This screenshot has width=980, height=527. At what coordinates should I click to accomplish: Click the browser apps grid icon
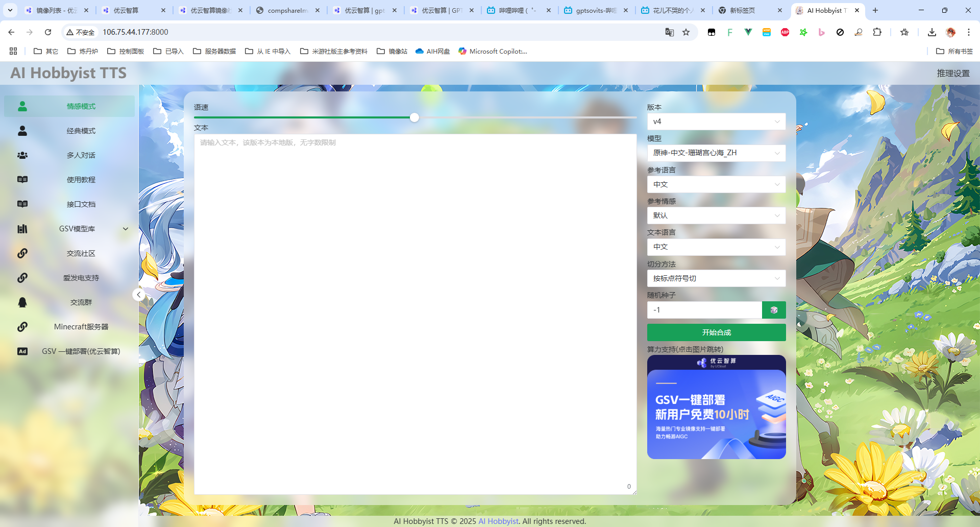click(13, 51)
